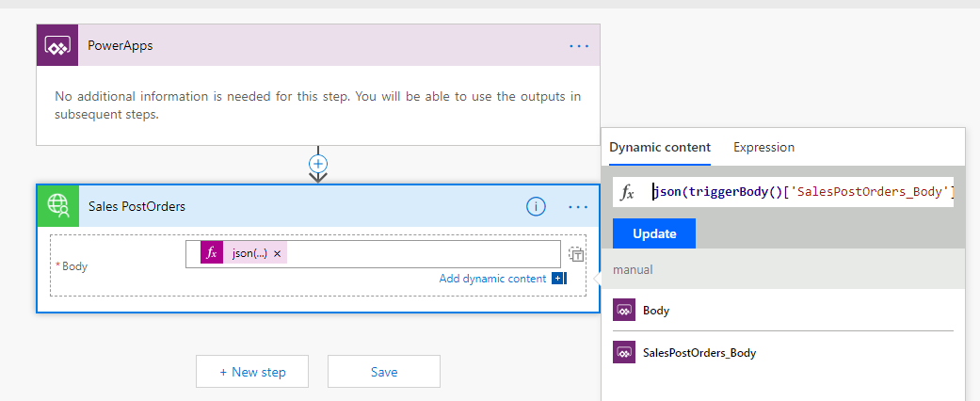Click the 'No additional information' description text
980x401 pixels.
pyautogui.click(x=318, y=105)
